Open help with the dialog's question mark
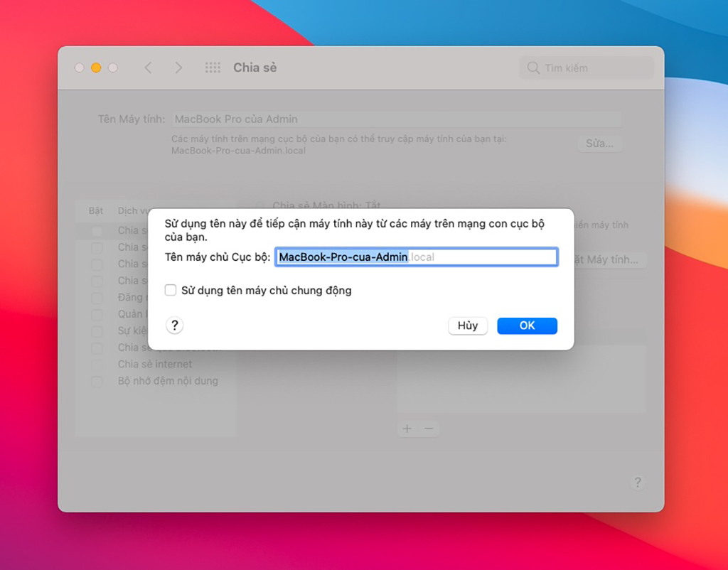This screenshot has width=728, height=570. (x=175, y=326)
